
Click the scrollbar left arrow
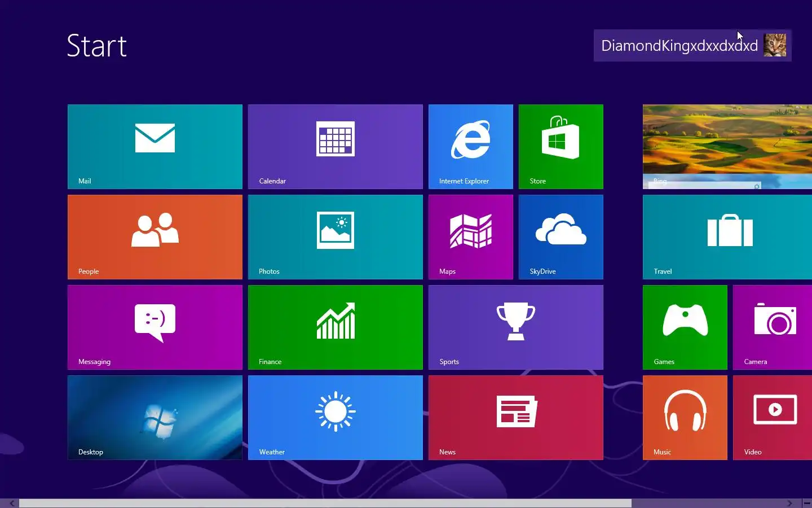coord(11,503)
